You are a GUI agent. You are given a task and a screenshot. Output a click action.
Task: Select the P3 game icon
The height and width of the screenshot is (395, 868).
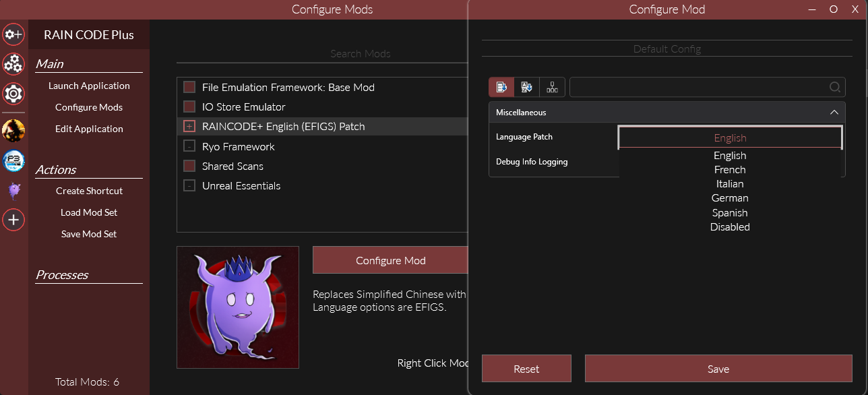tap(13, 160)
